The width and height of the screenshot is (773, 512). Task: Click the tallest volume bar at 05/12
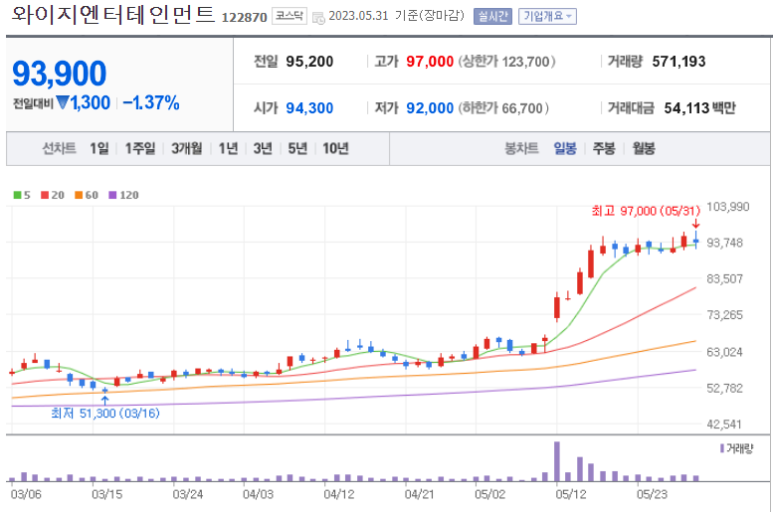click(557, 461)
